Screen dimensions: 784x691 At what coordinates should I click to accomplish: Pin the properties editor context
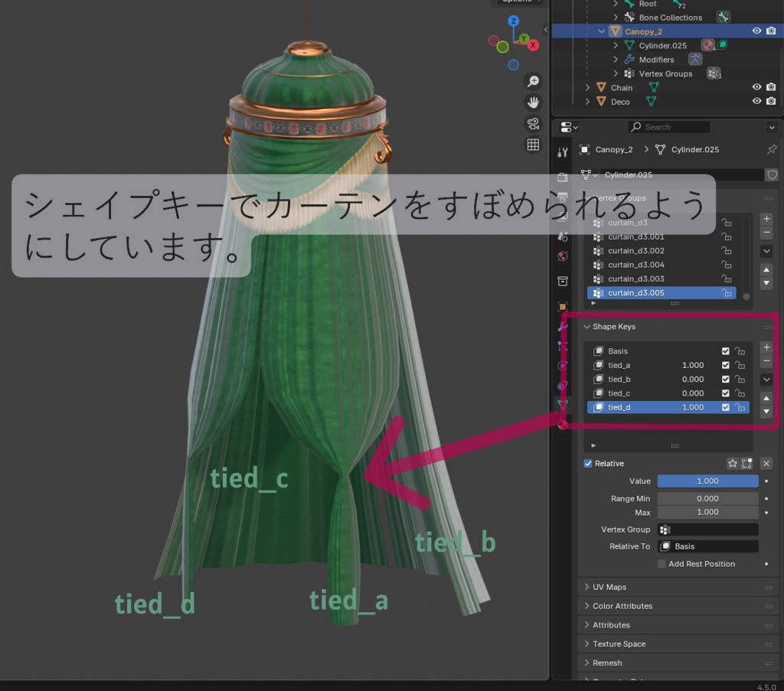(x=772, y=149)
